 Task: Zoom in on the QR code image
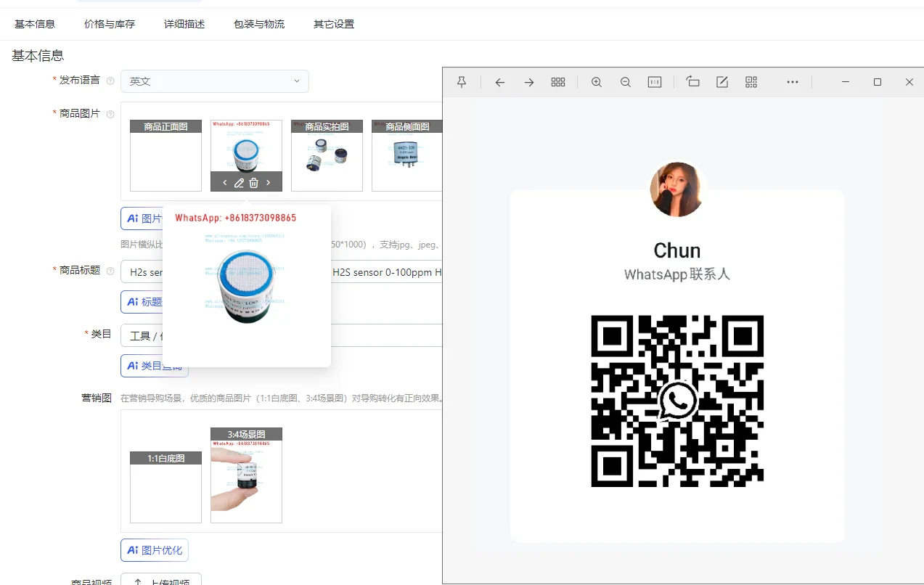(597, 82)
